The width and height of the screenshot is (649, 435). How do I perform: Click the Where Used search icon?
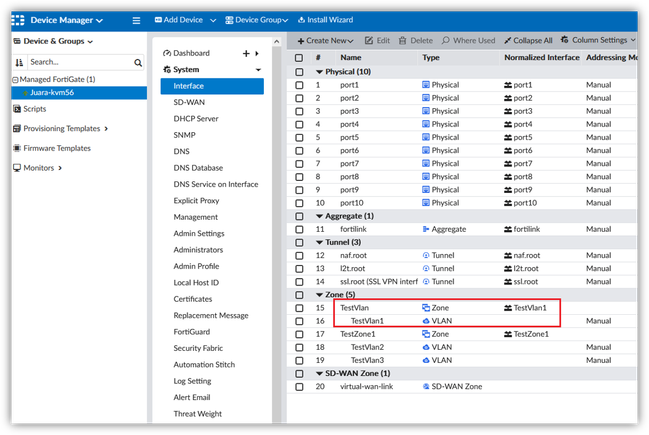(445, 40)
